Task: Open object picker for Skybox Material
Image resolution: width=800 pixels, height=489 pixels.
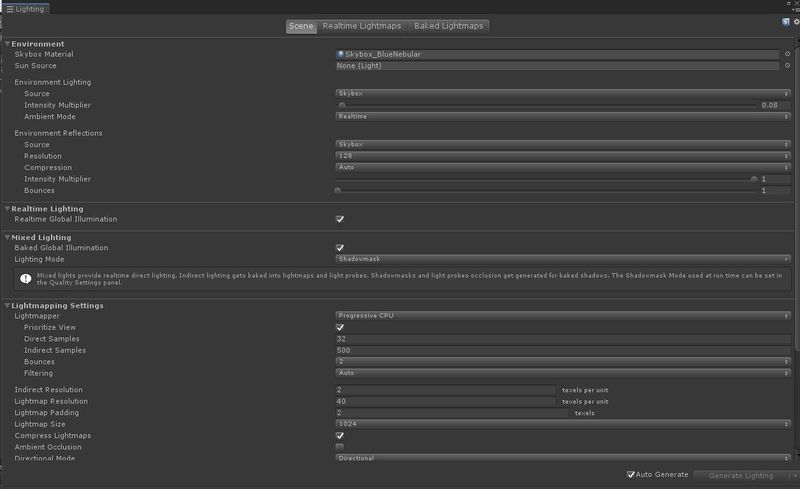Action: [x=787, y=54]
